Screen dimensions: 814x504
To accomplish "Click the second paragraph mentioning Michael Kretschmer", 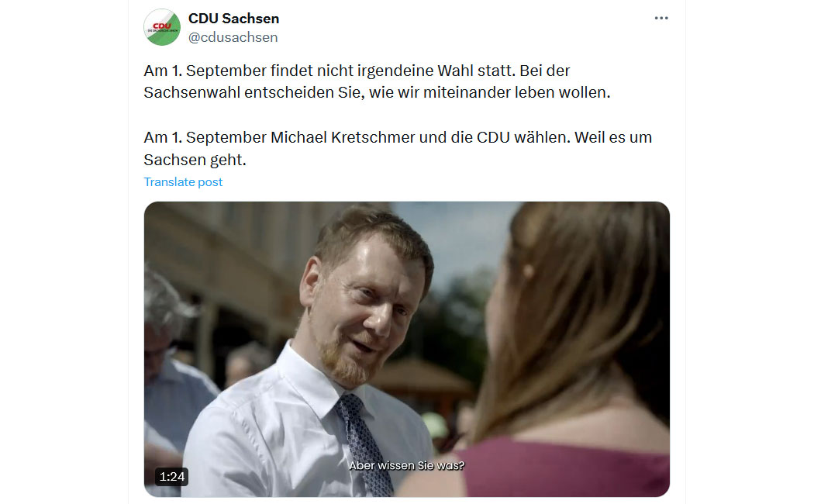I will tap(398, 148).
